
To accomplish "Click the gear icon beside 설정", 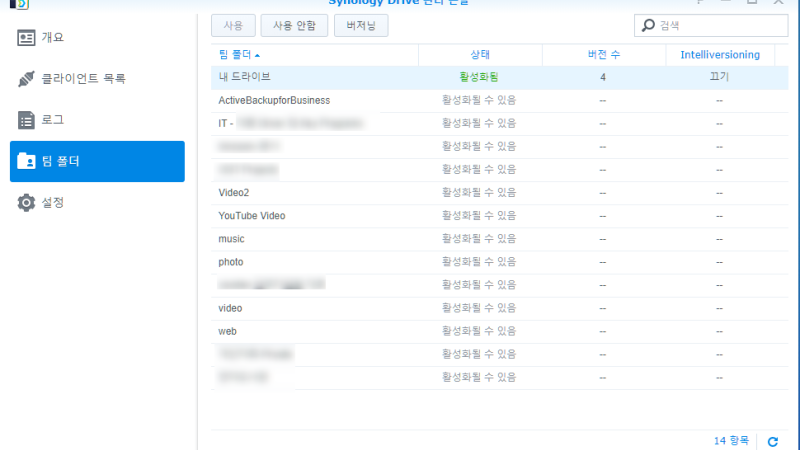I will 26,203.
